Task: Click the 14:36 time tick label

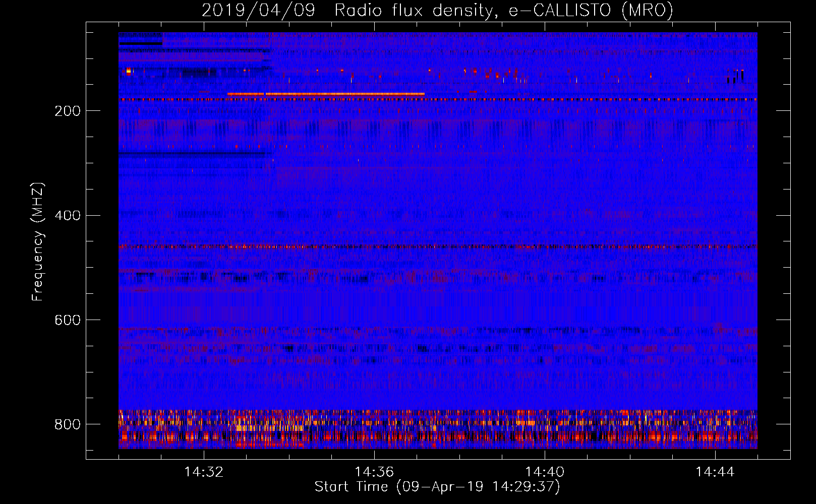Action: coord(374,472)
